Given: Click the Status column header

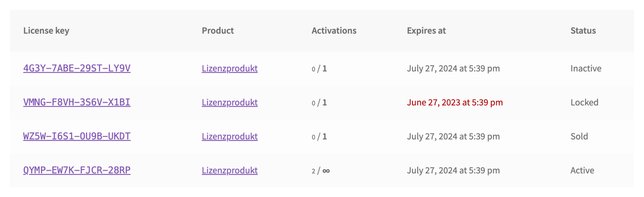Looking at the screenshot, I should pyautogui.click(x=583, y=30).
